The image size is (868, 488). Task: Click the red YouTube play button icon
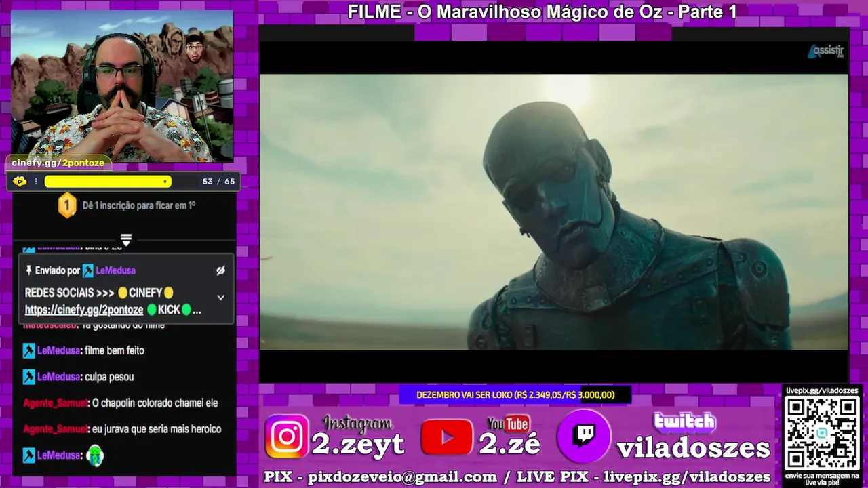point(446,437)
